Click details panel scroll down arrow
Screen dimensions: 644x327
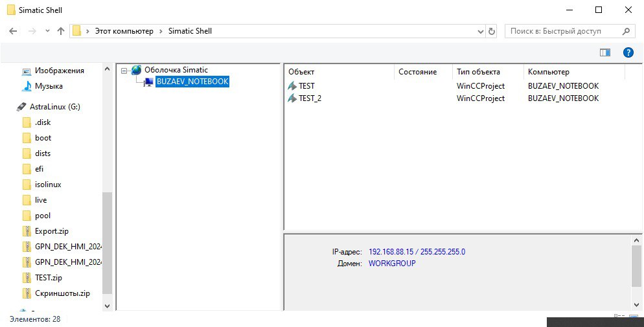(637, 305)
